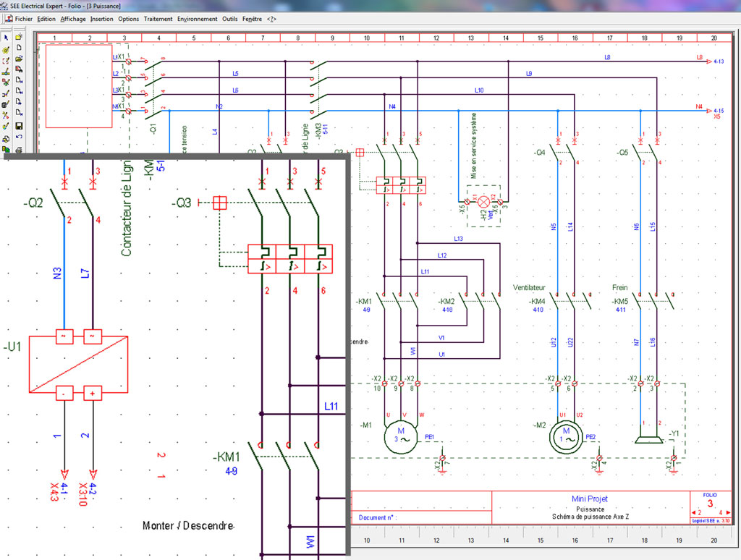Screen dimensions: 741x560
Task: Open the Fichier menu
Action: pos(24,19)
